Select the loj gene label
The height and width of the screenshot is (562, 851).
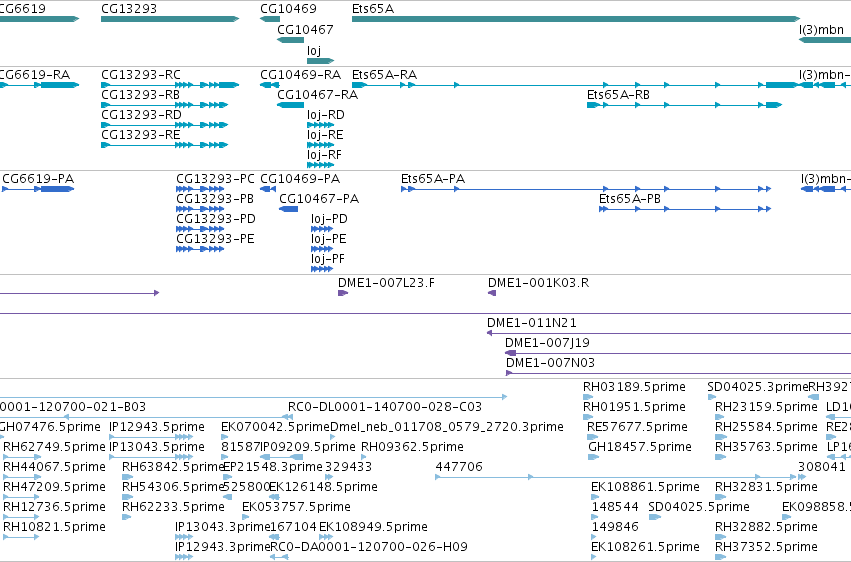(314, 50)
